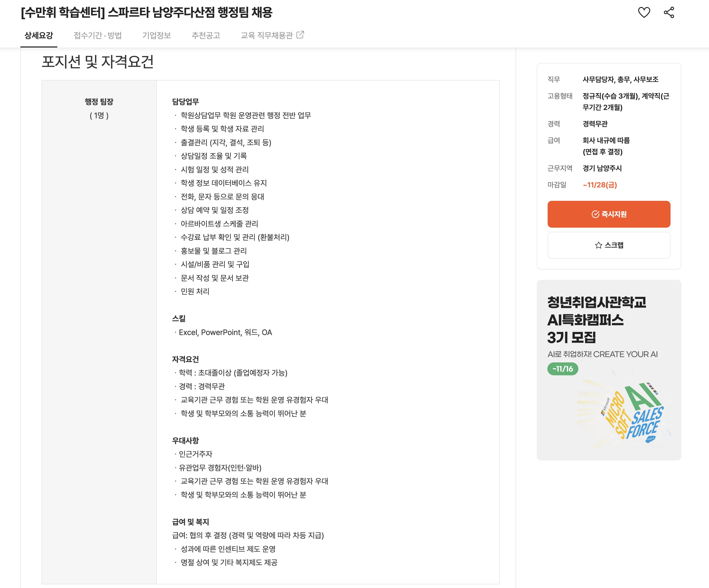Switch to the 상세요강 tab
709x588 pixels.
tap(39, 35)
